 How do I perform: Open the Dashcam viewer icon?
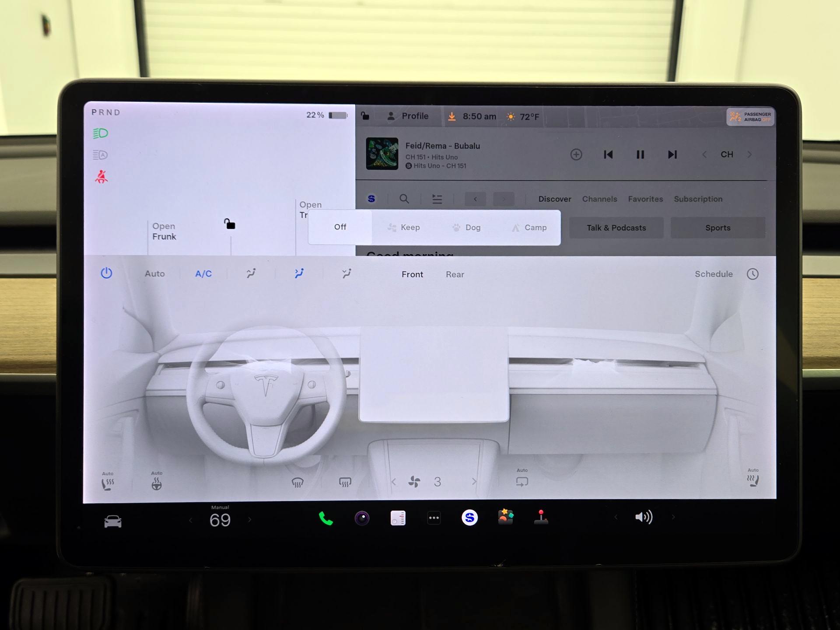point(362,518)
